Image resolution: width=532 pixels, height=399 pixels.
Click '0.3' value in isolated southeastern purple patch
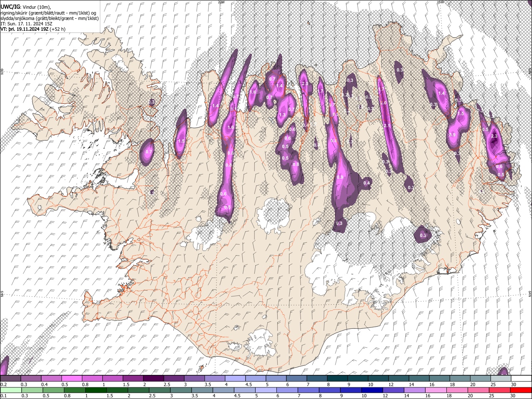(423, 236)
